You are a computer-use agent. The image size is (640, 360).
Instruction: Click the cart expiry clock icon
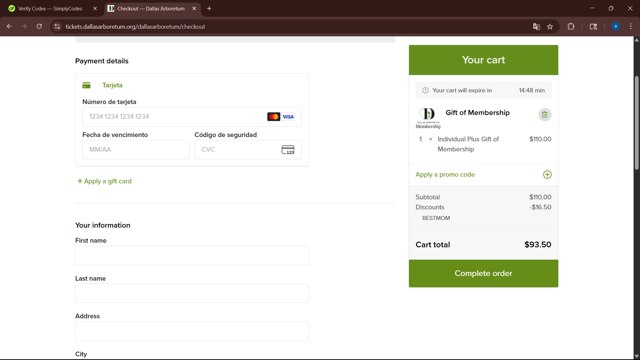(425, 90)
